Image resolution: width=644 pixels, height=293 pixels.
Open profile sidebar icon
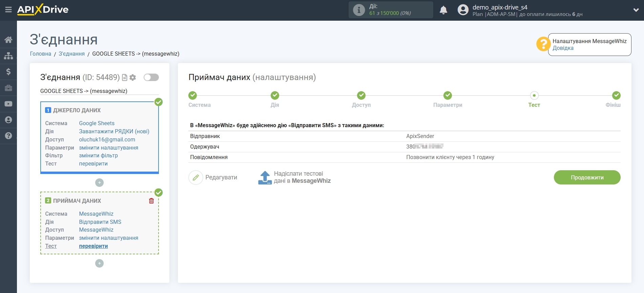click(x=8, y=120)
